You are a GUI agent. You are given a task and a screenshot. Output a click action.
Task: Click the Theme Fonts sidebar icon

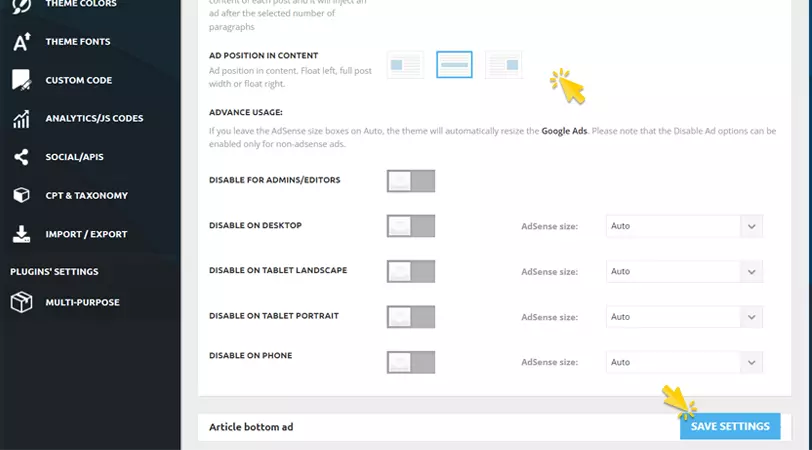tap(21, 42)
